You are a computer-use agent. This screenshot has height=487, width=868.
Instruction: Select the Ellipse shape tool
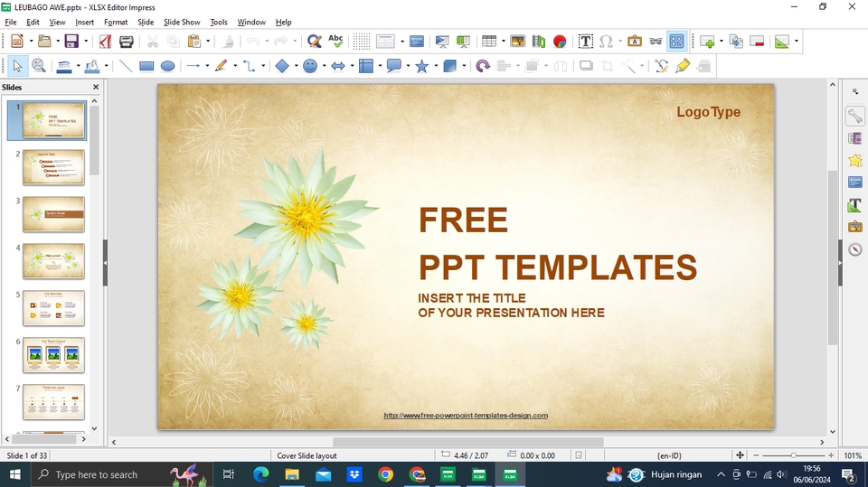[x=168, y=67]
